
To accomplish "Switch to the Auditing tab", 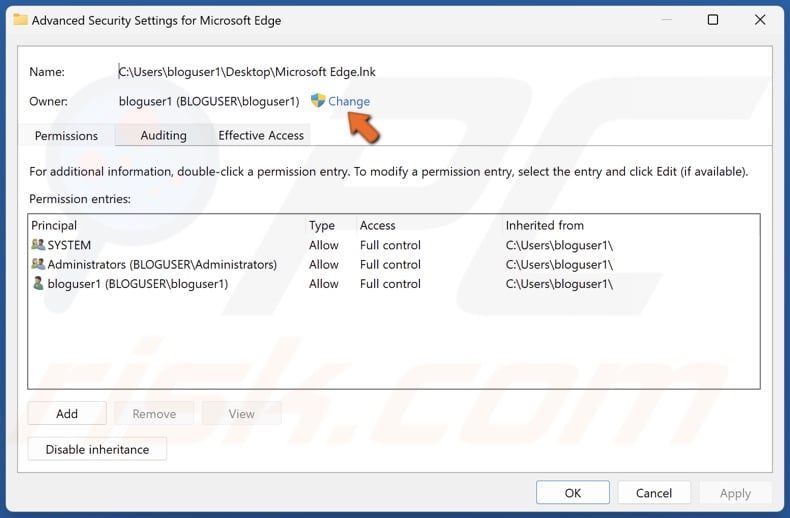I will coord(163,135).
